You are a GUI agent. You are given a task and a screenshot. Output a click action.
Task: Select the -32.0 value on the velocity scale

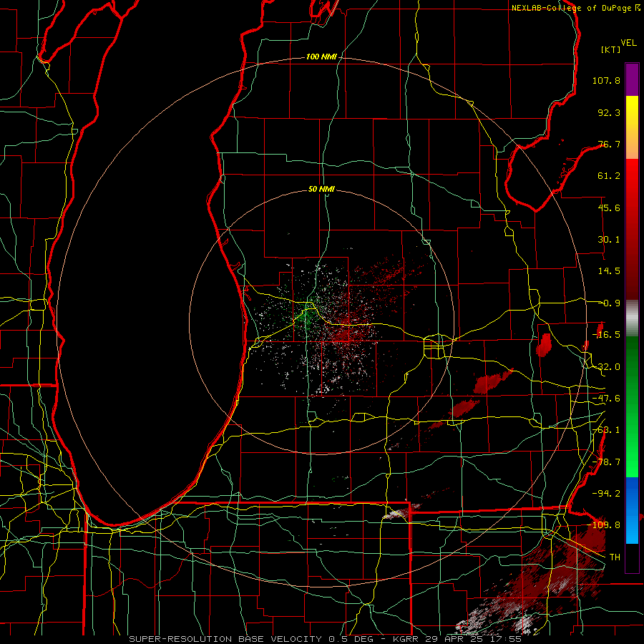(606, 367)
